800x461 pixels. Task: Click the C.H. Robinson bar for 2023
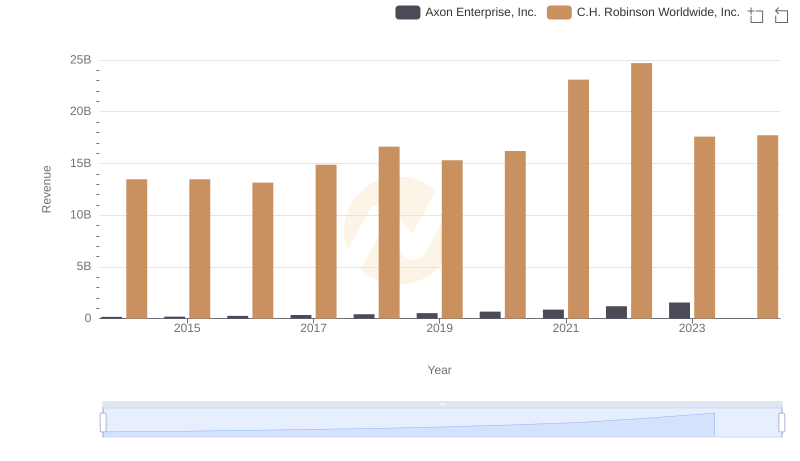click(705, 227)
